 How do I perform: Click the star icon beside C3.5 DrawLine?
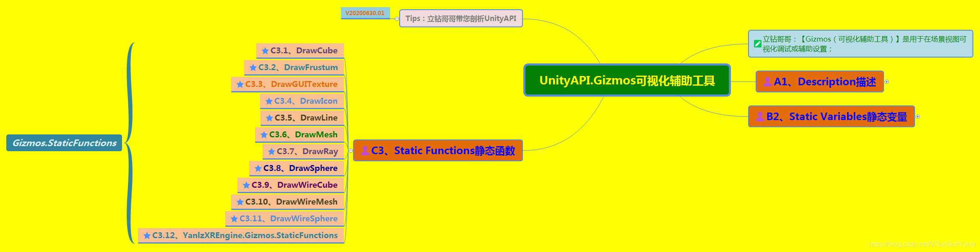point(269,118)
